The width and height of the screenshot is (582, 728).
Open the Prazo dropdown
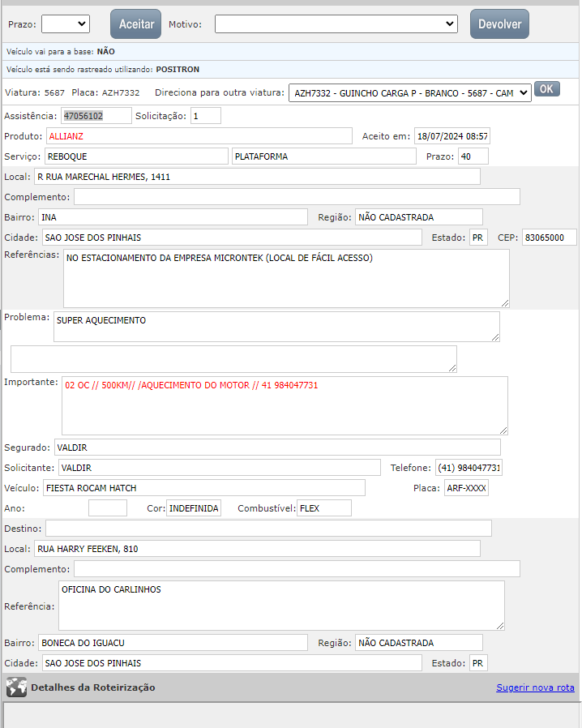65,24
